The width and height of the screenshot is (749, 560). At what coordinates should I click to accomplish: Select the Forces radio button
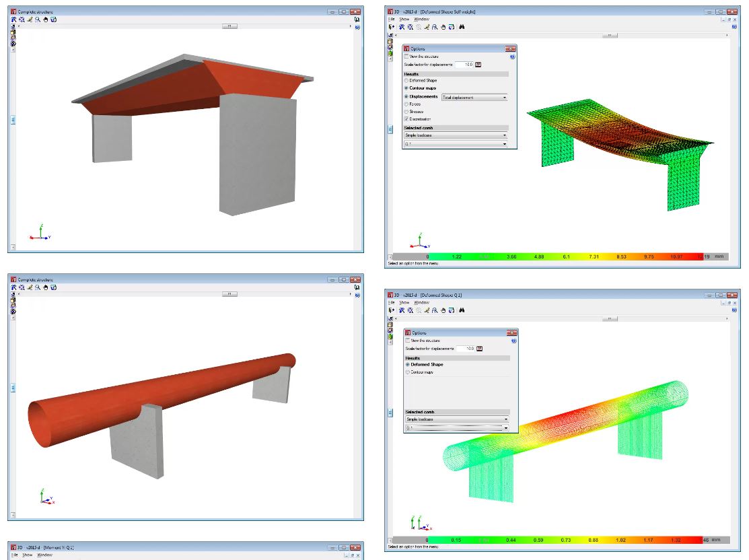pyautogui.click(x=406, y=104)
